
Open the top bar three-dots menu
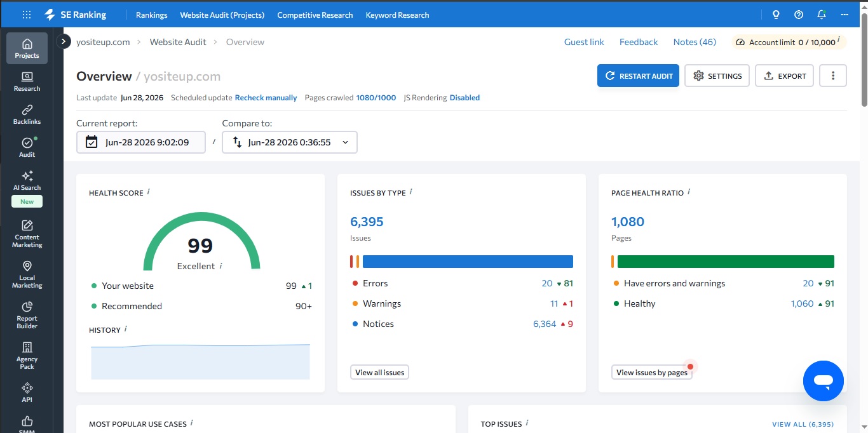coord(844,15)
